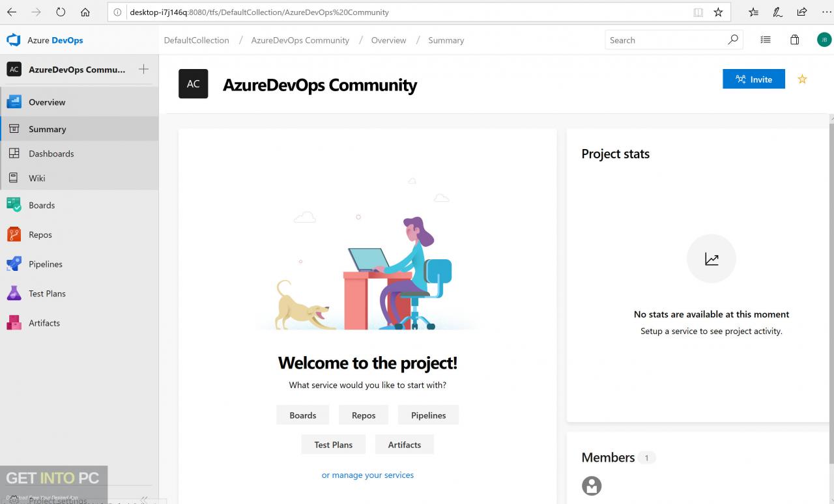The image size is (834, 504).
Task: Click the Invite button
Action: [754, 79]
